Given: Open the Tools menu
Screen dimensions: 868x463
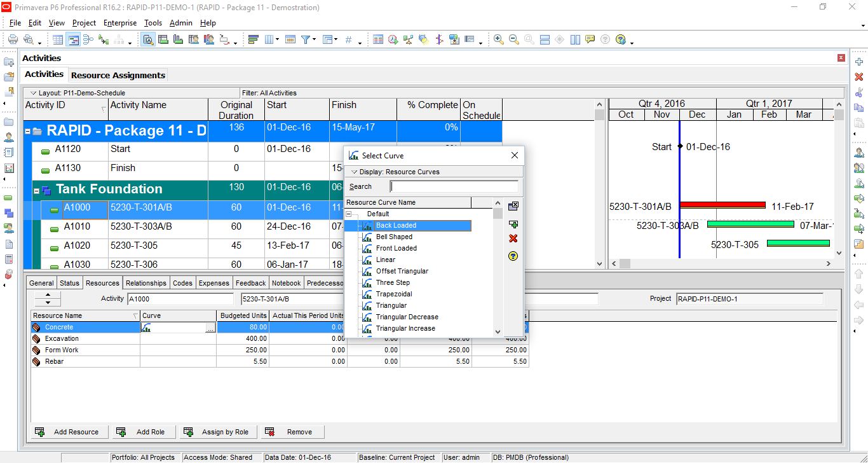Looking at the screenshot, I should point(153,23).
